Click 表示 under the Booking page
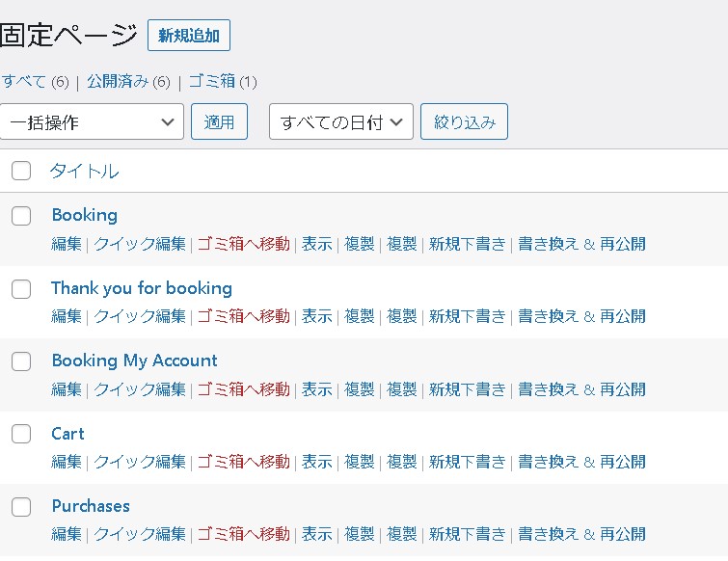 (316, 244)
